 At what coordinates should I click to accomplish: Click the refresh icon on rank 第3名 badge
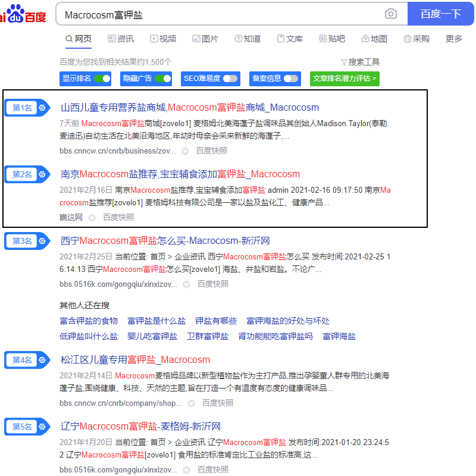(42, 241)
